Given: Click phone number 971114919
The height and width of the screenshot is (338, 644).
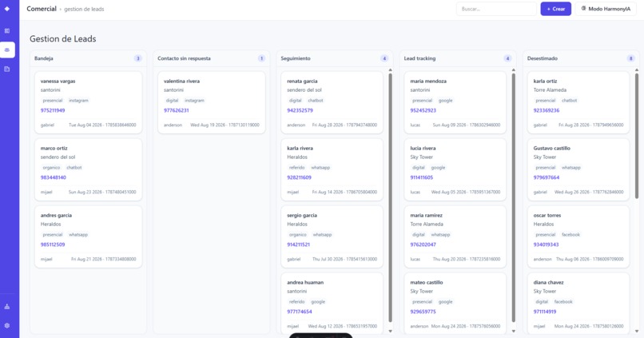Looking at the screenshot, I should pos(545,312).
